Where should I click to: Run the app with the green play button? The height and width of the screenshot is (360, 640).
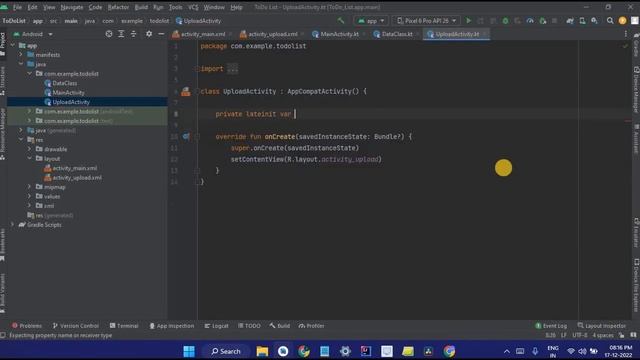[469, 20]
